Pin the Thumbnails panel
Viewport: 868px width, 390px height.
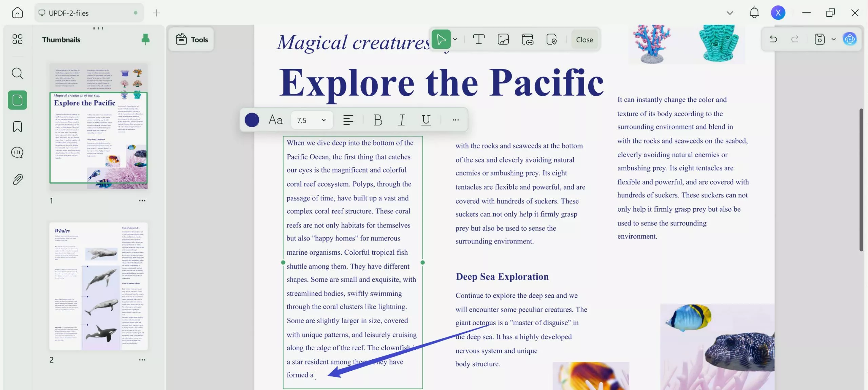point(146,39)
